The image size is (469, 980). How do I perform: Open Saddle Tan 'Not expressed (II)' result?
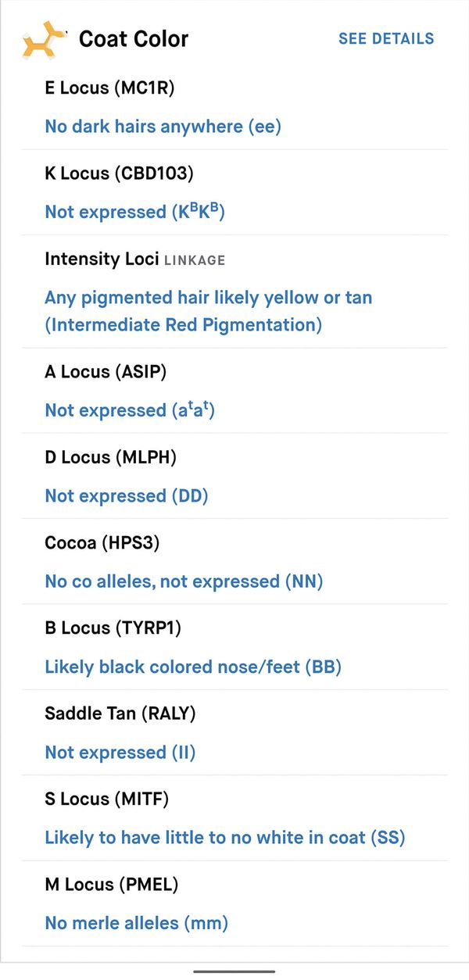(x=120, y=752)
